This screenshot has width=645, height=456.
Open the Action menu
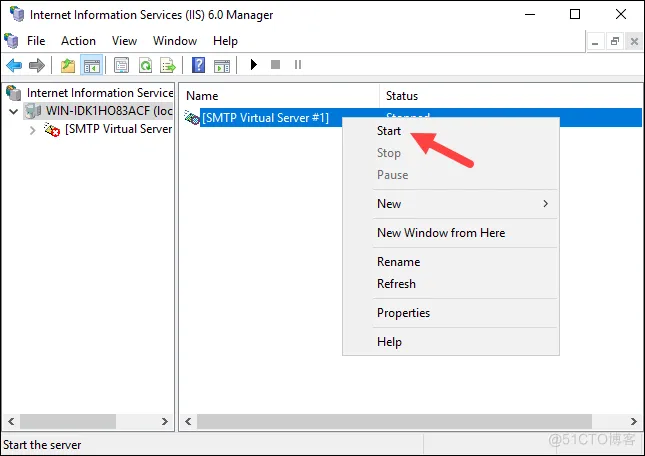click(78, 41)
